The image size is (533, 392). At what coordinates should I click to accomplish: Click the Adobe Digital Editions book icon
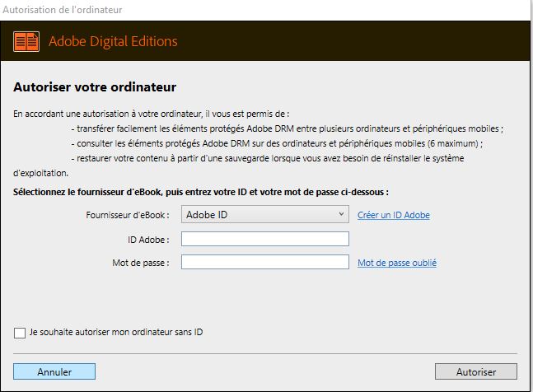pos(26,41)
